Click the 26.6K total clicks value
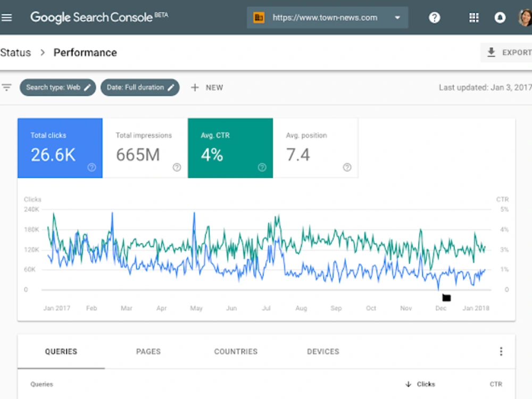532x399 pixels. pos(53,155)
